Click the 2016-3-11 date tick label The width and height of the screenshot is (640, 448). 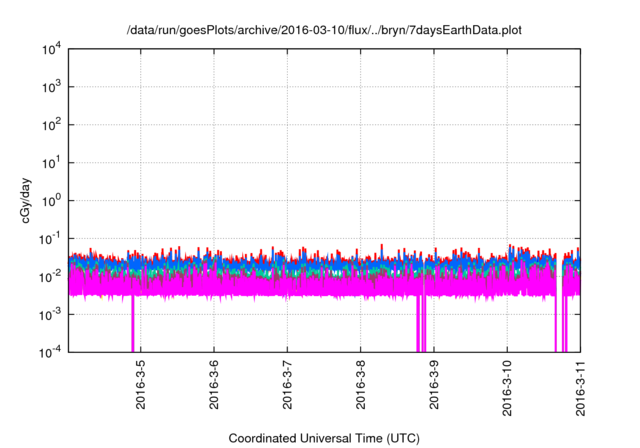coord(580,388)
